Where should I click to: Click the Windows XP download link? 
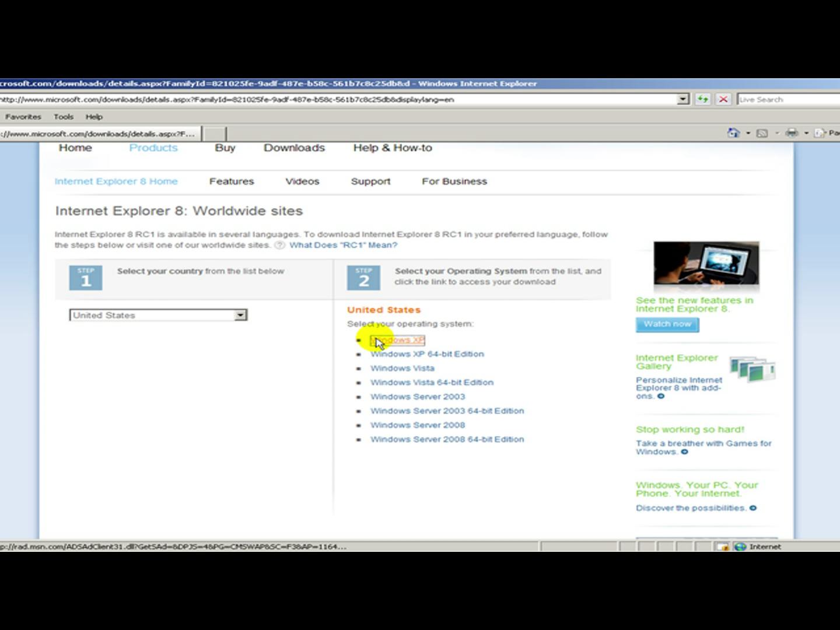[x=397, y=340]
